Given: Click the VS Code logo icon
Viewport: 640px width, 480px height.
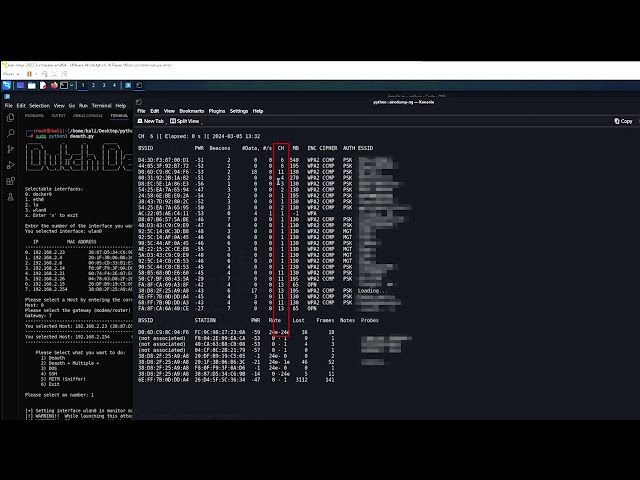Looking at the screenshot, I should pyautogui.click(x=7, y=97).
